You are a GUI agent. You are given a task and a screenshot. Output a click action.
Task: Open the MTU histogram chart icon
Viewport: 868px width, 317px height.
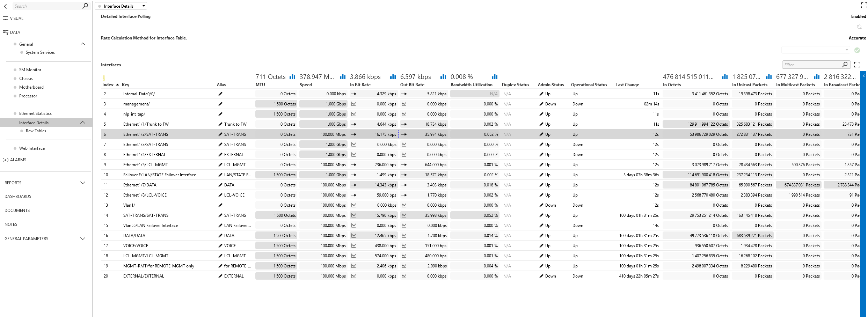292,77
